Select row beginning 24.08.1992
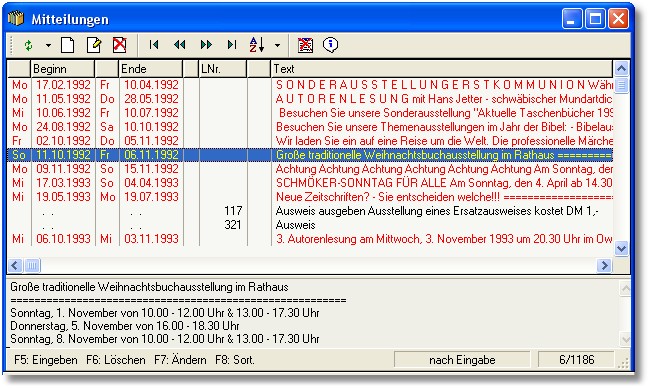This screenshot has height=389, width=649. pyautogui.click(x=310, y=127)
